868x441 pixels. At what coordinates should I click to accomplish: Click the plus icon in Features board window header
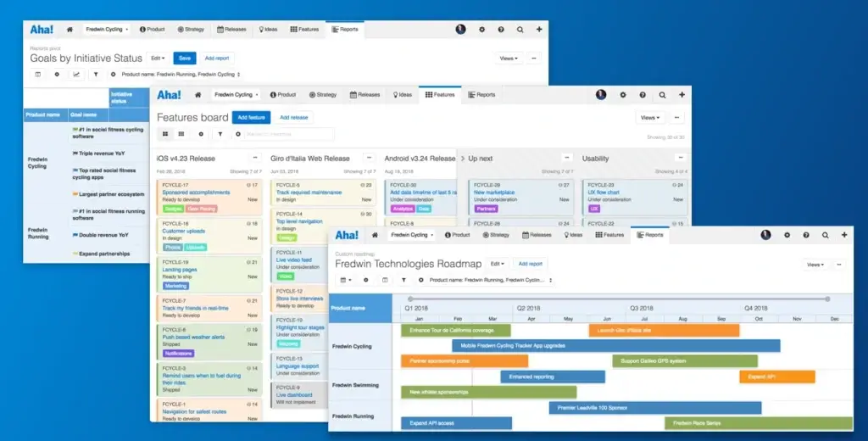pyautogui.click(x=682, y=95)
